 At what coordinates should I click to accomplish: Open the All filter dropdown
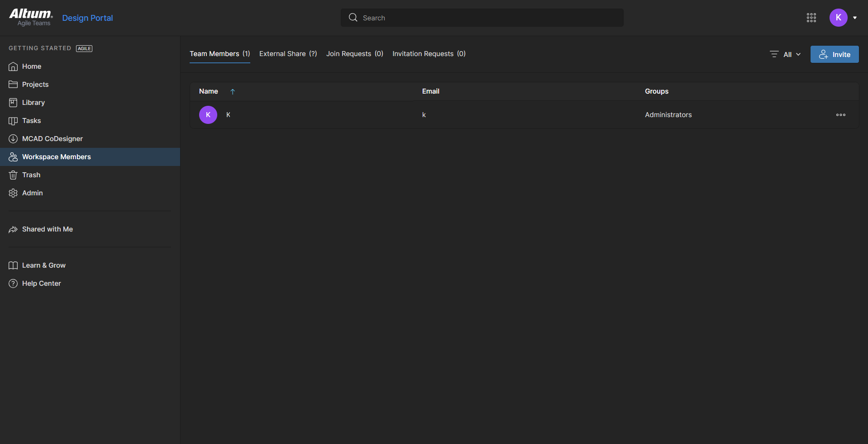tap(792, 54)
